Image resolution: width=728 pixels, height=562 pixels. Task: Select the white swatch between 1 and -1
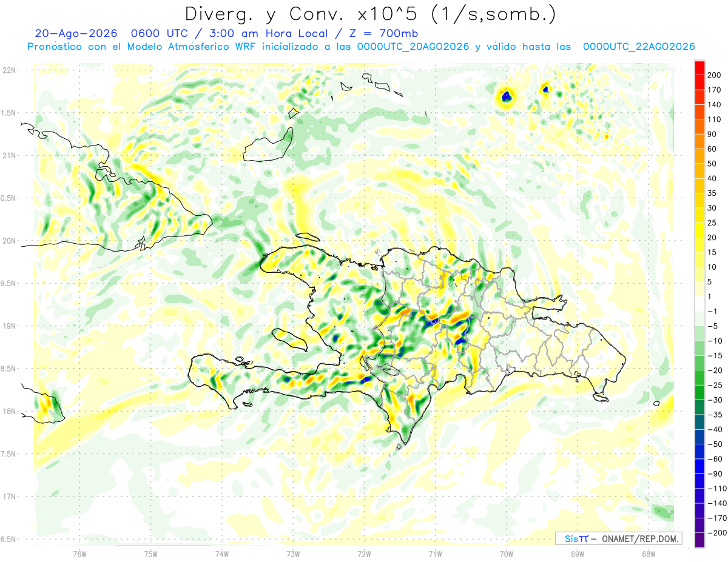click(699, 304)
